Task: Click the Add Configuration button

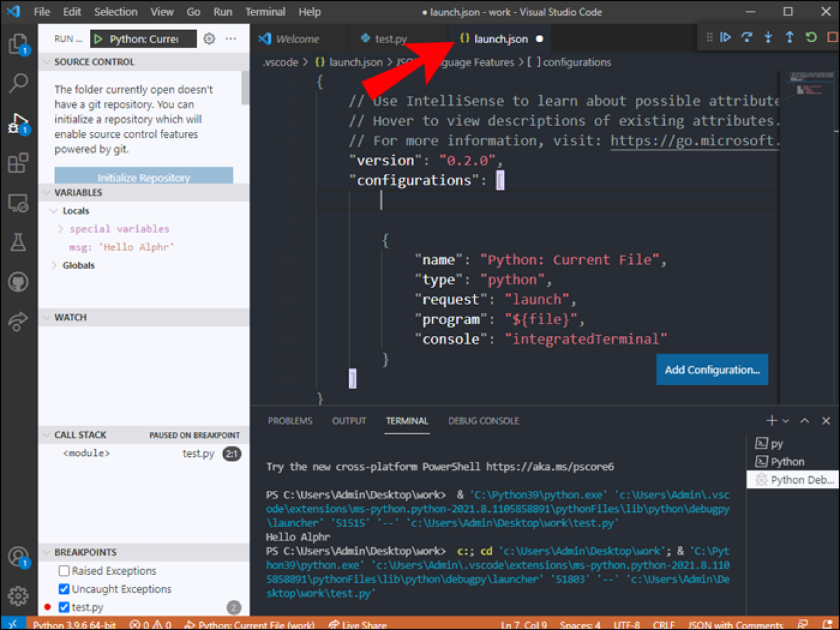Action: point(712,369)
